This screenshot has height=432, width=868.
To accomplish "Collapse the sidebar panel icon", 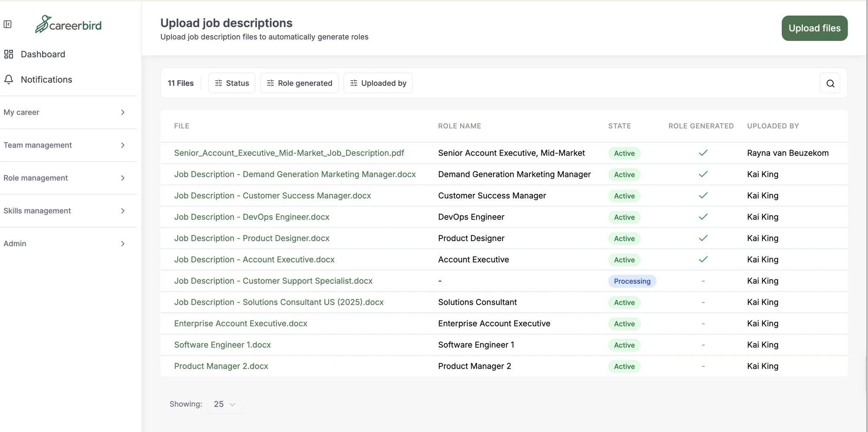I will click(x=8, y=24).
